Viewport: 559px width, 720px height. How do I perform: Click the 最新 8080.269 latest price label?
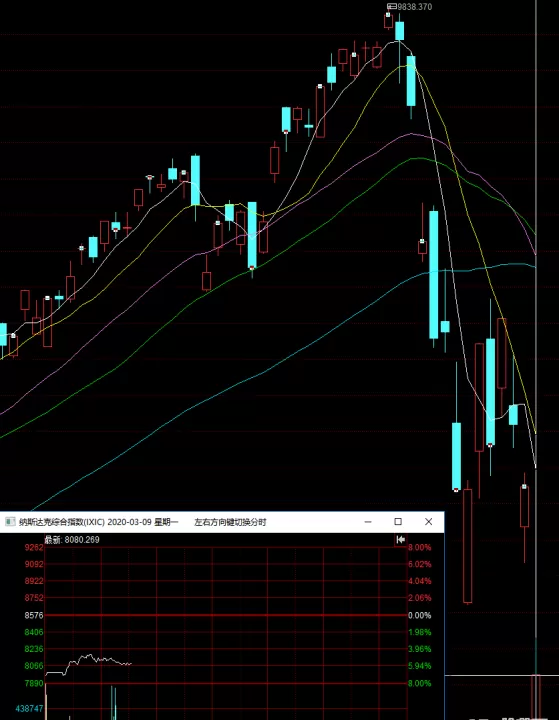[x=72, y=540]
